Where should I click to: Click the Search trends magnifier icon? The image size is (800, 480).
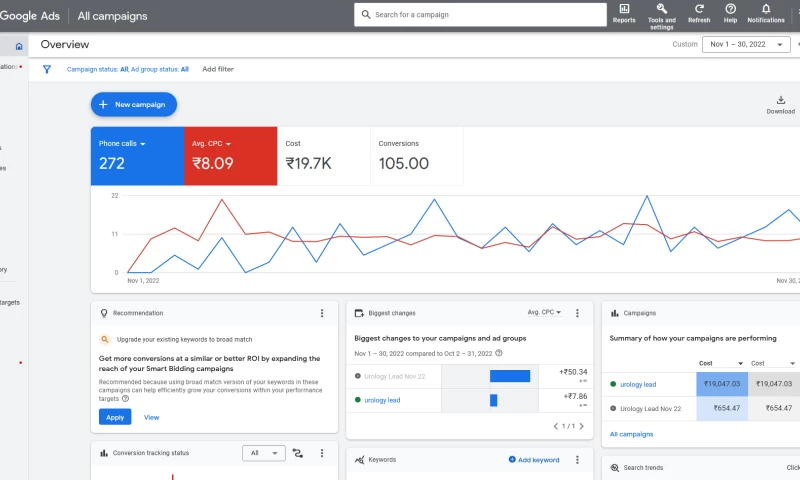click(x=615, y=468)
